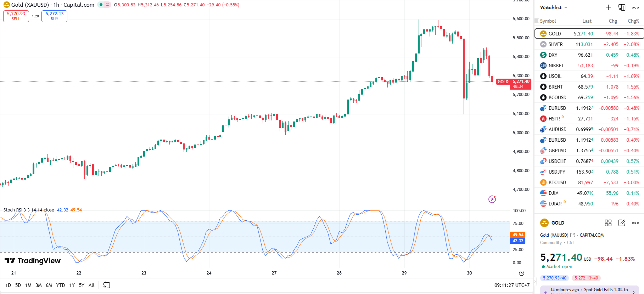The image size is (644, 294).
Task: Expand the Spot Gold Falls news headline arrow
Action: point(633,292)
